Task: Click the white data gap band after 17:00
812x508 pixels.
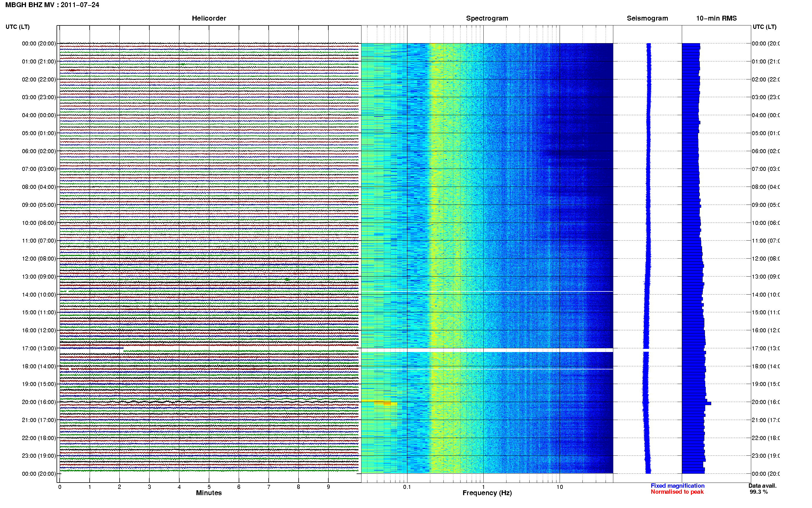Action: coord(487,350)
